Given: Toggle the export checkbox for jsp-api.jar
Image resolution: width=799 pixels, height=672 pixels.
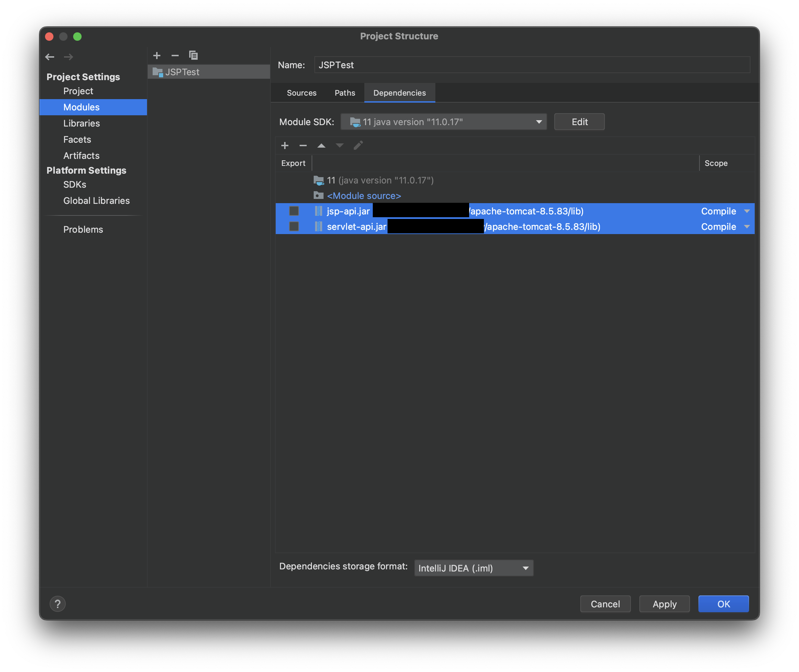Looking at the screenshot, I should click(x=294, y=211).
